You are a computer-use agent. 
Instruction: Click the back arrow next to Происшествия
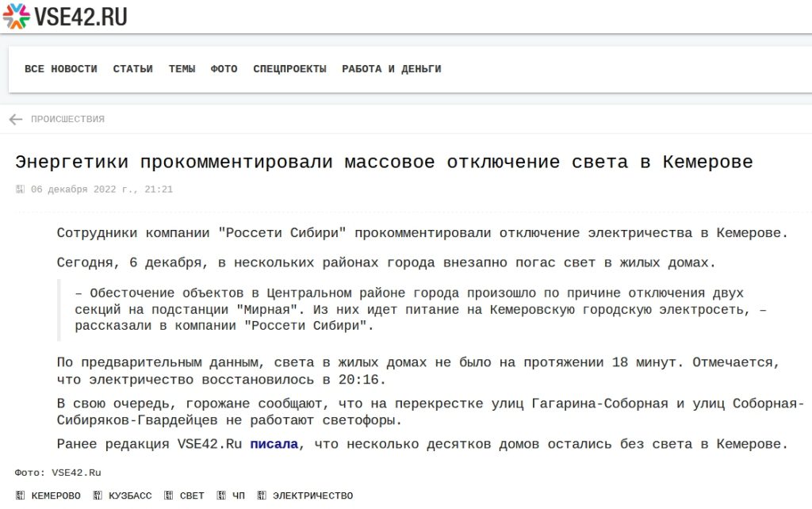16,120
